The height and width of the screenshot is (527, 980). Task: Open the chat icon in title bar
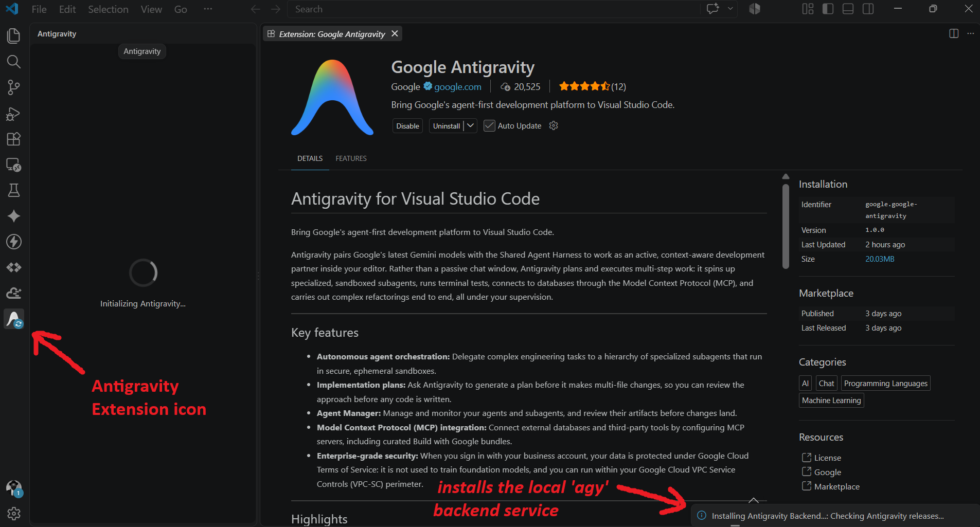tap(713, 9)
